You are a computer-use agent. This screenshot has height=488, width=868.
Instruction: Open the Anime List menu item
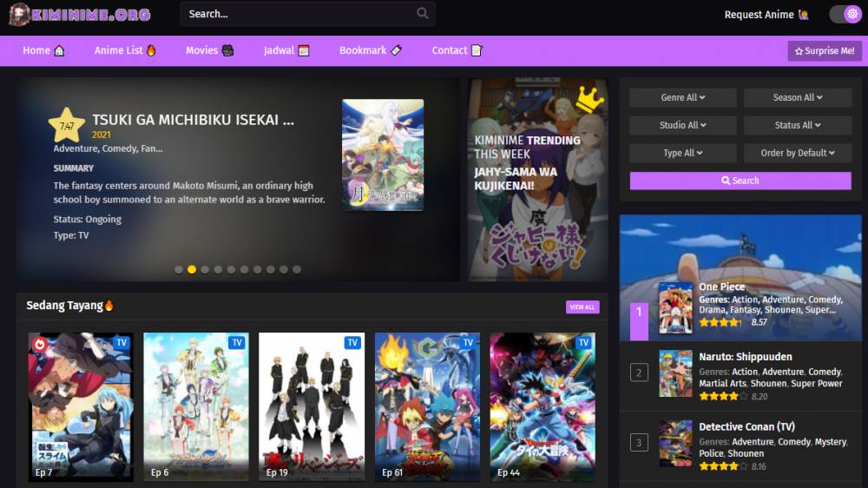124,50
